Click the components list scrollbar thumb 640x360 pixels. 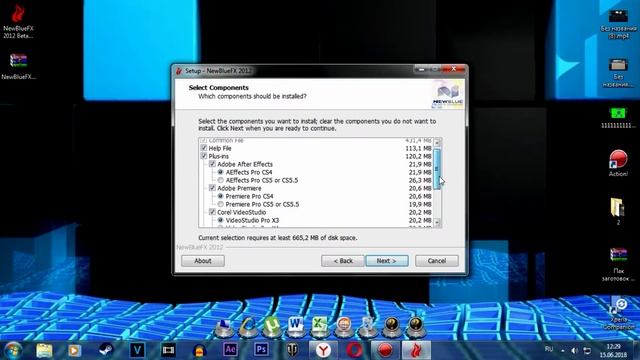[437, 169]
